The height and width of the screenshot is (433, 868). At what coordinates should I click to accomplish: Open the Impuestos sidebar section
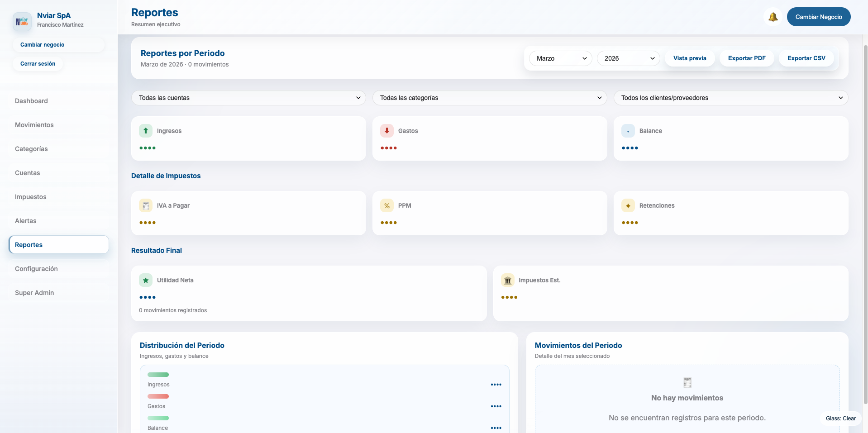click(x=31, y=197)
